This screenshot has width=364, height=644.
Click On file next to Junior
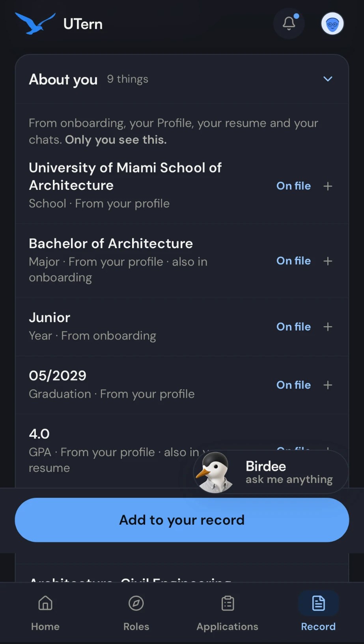point(293,327)
